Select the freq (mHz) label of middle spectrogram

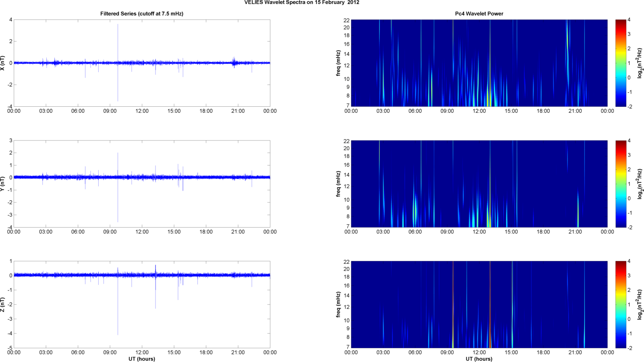[x=338, y=184]
